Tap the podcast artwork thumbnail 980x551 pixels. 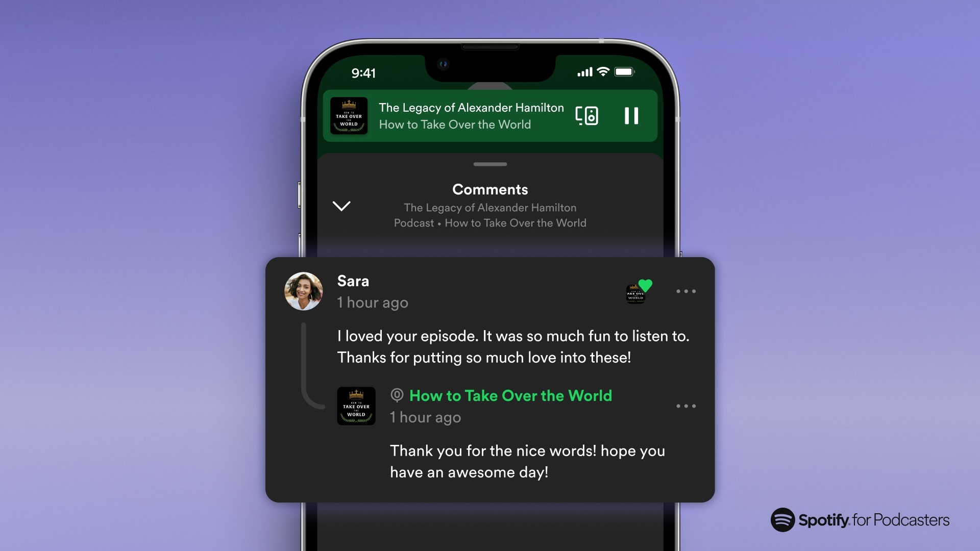[x=349, y=115]
